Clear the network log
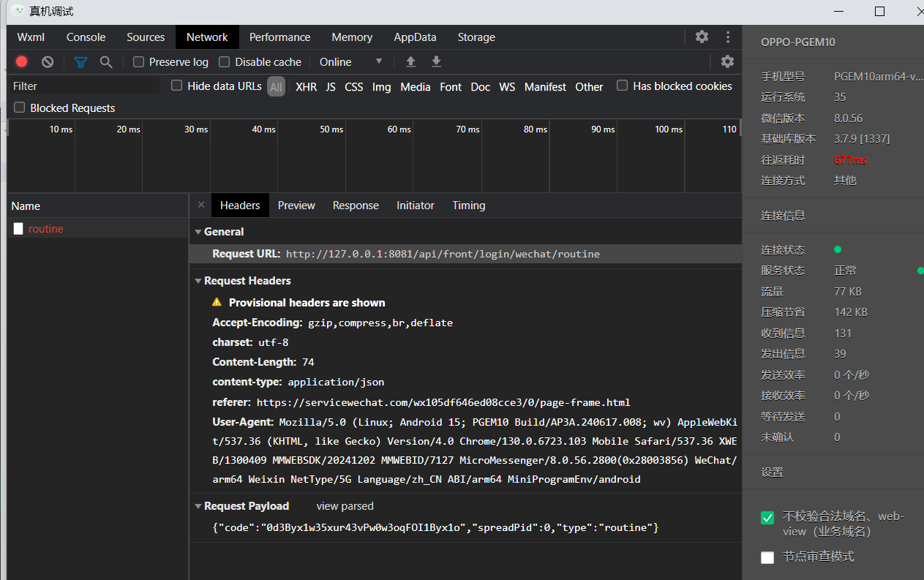This screenshot has width=924, height=580. click(x=48, y=62)
